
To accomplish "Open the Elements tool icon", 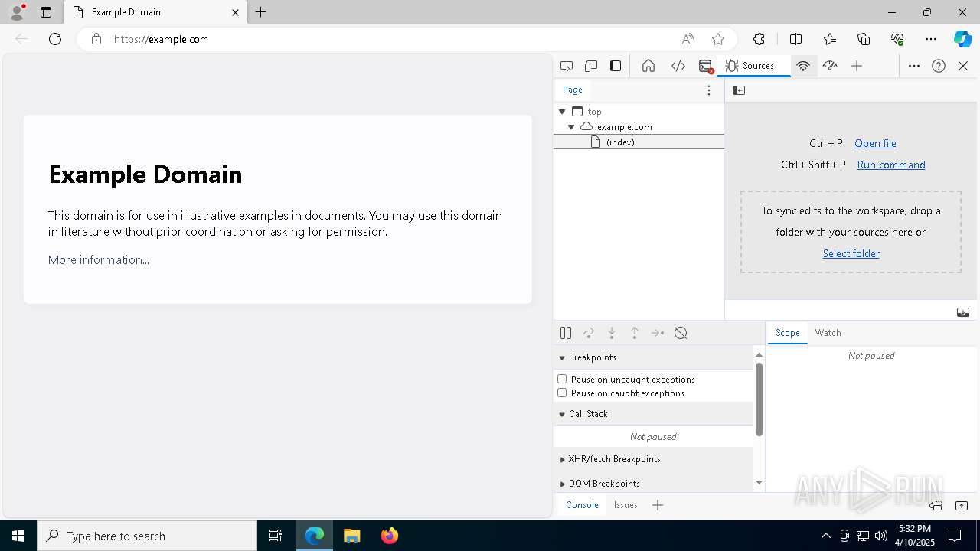I will click(678, 66).
